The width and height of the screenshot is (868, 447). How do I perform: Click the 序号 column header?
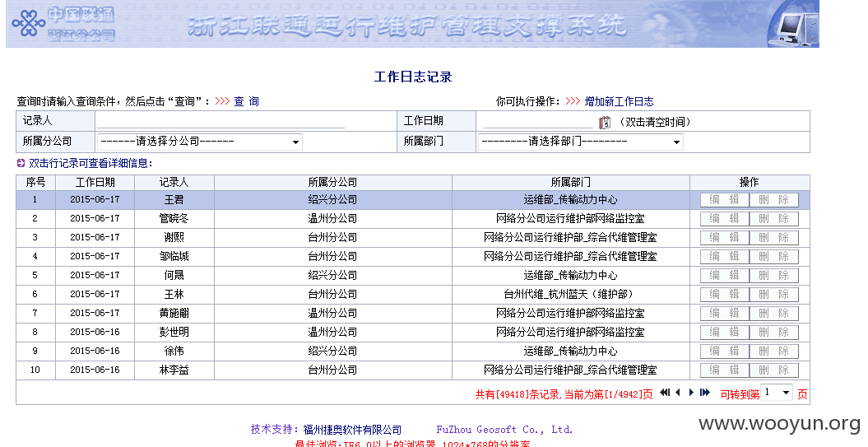pyautogui.click(x=35, y=182)
